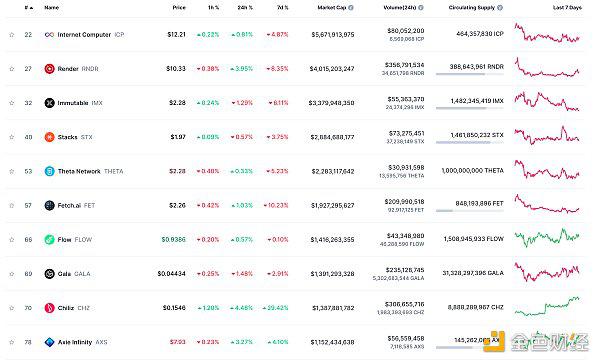Click the Internet Computer coin logo

49,34
